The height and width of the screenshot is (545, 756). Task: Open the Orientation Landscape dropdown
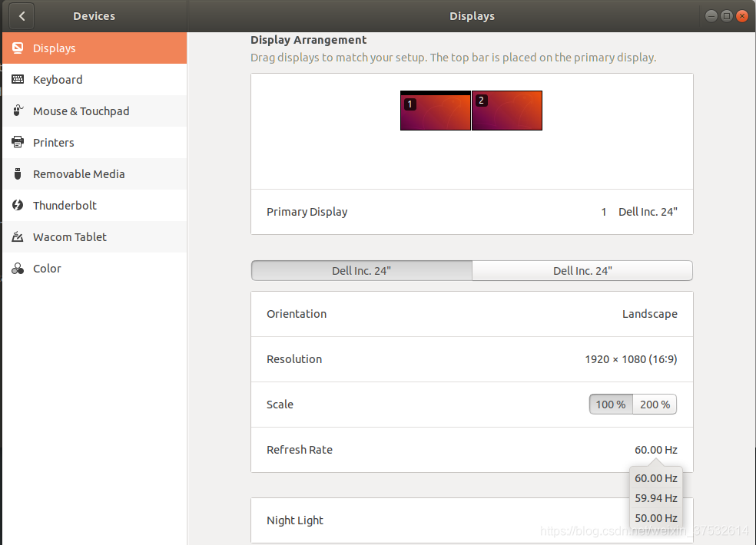click(x=472, y=314)
